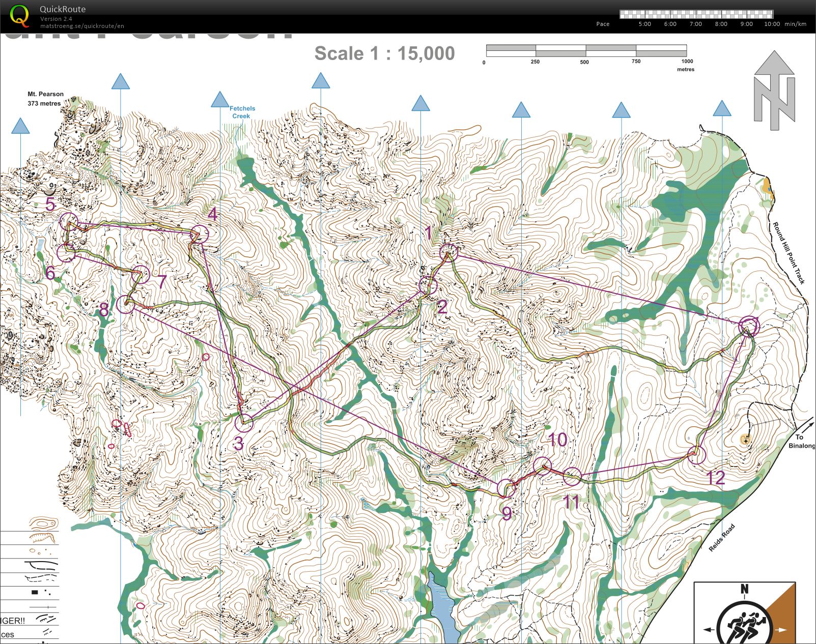The image size is (816, 644).
Task: Click the 500 mark on scale bar
Action: pos(584,62)
